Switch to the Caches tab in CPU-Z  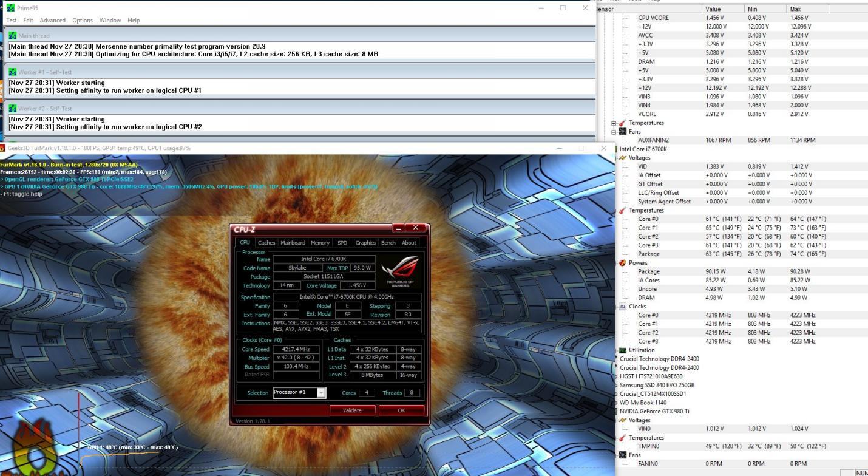(266, 243)
